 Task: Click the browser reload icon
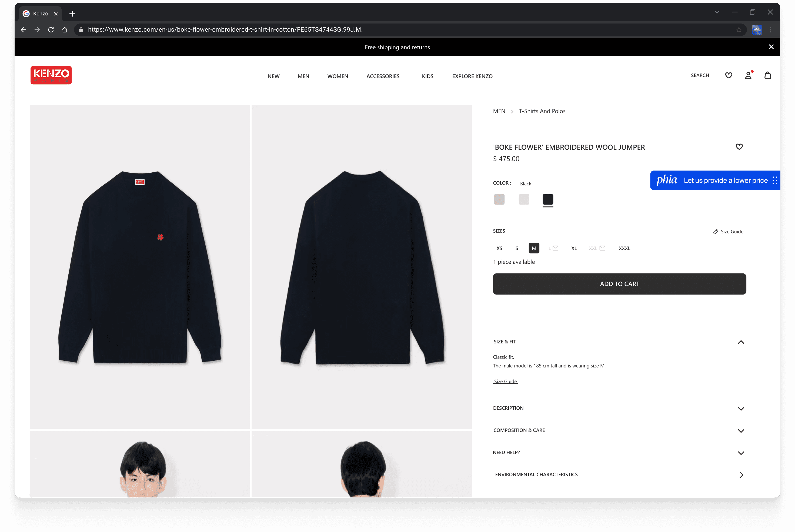pyautogui.click(x=51, y=29)
